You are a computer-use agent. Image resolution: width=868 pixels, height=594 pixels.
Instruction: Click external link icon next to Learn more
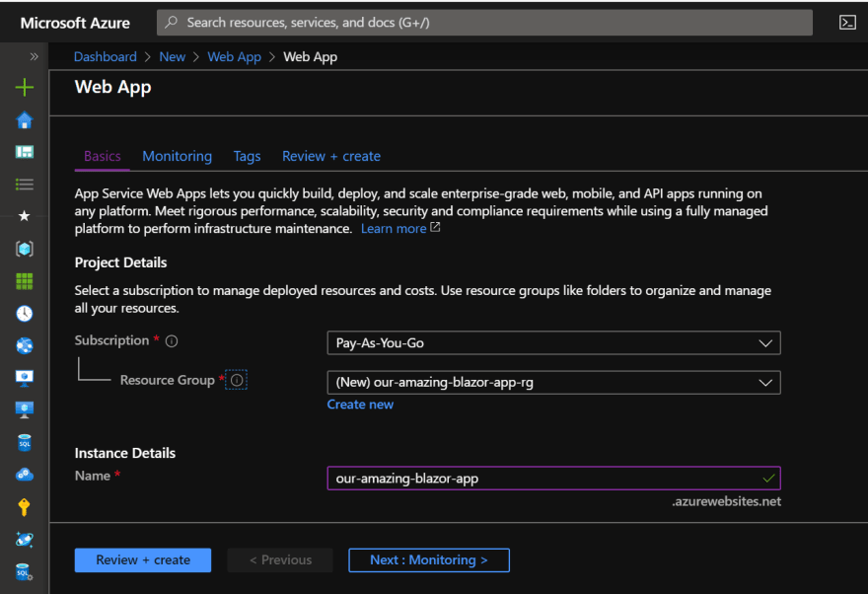coord(436,227)
